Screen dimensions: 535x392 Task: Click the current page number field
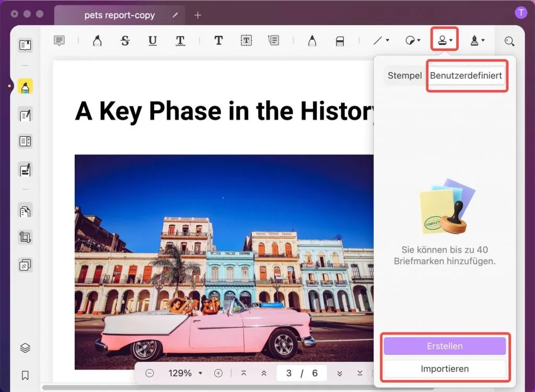(288, 373)
